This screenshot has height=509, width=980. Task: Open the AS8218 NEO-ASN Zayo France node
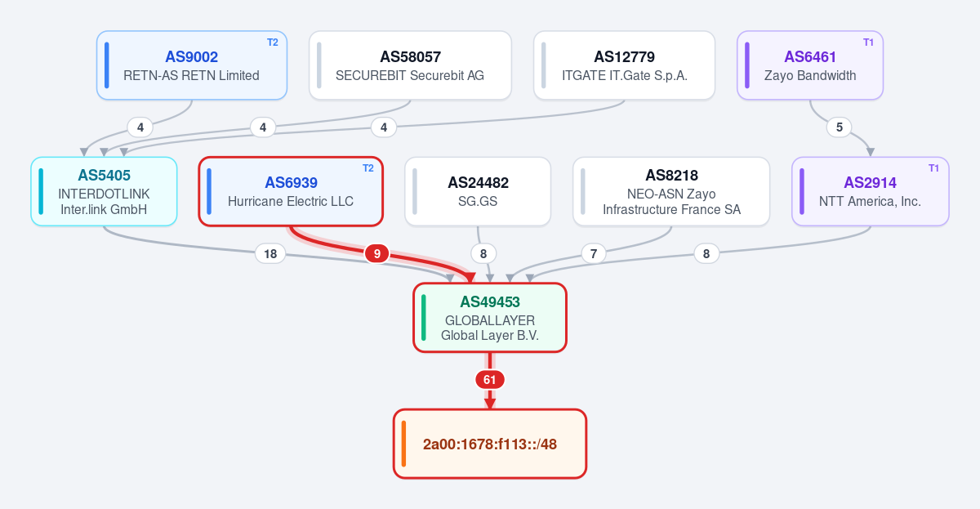point(671,191)
